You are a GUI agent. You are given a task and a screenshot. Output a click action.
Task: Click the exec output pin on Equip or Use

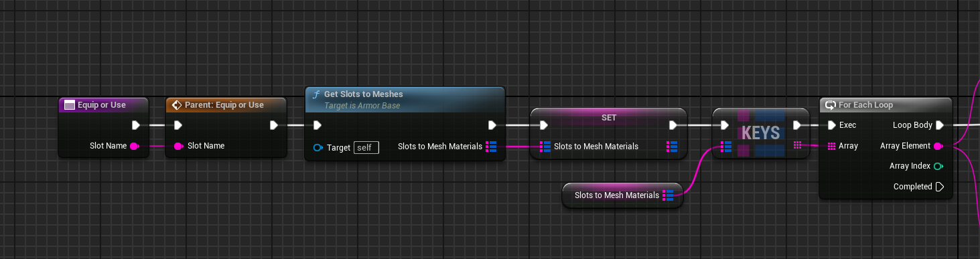coord(136,125)
